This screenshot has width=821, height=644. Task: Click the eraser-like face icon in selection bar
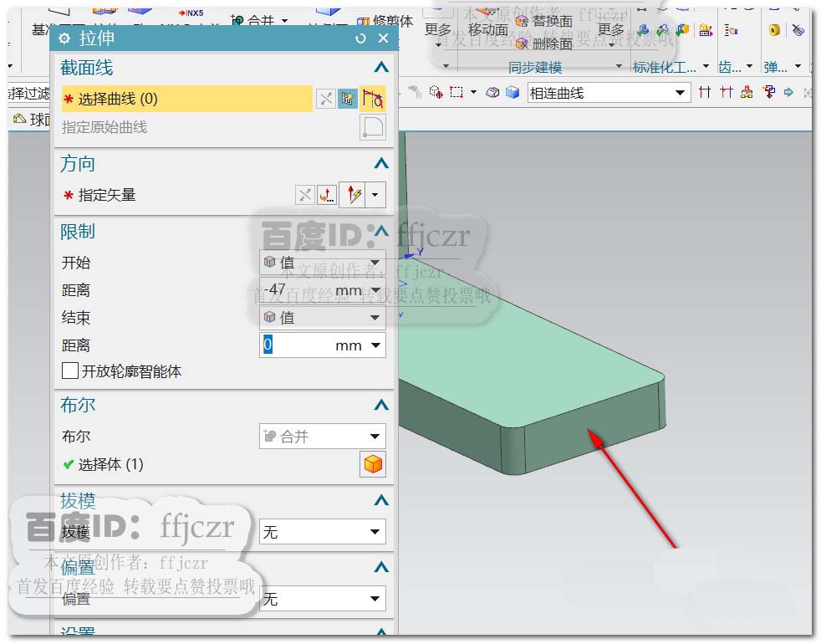[x=492, y=93]
